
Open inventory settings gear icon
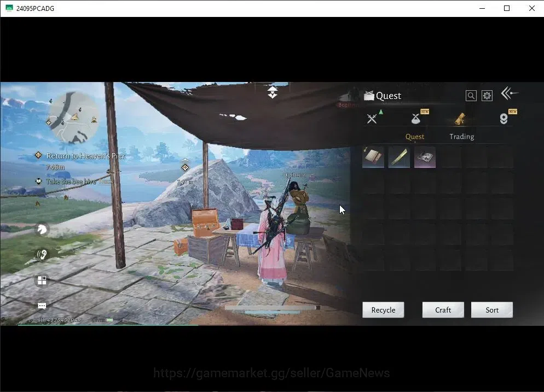(487, 96)
